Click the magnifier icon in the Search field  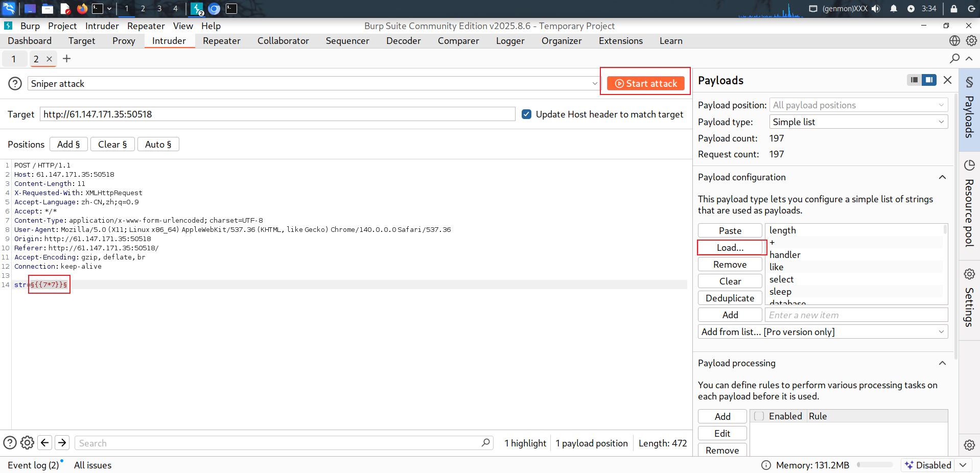(485, 442)
